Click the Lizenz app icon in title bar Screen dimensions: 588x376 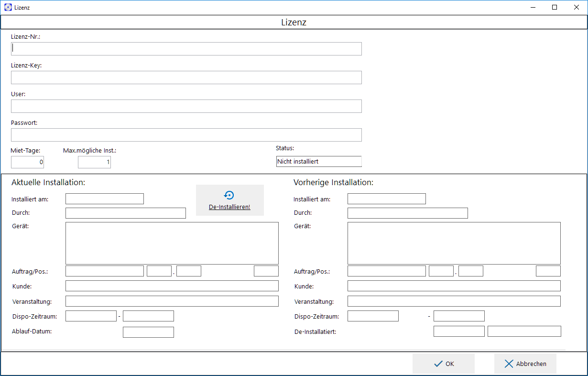pyautogui.click(x=8, y=8)
